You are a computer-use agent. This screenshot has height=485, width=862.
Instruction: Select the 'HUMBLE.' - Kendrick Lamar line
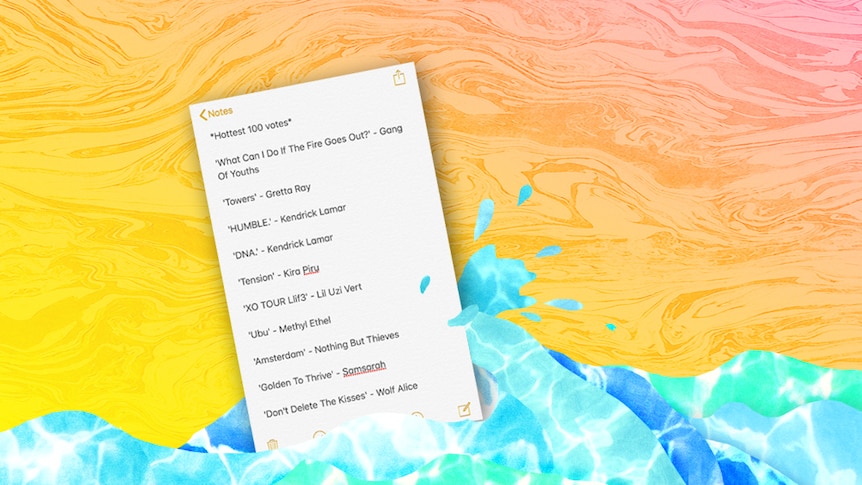[x=286, y=218]
